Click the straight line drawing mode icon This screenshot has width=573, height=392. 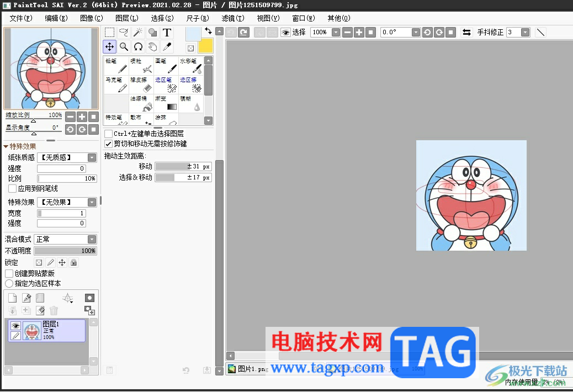(540, 32)
